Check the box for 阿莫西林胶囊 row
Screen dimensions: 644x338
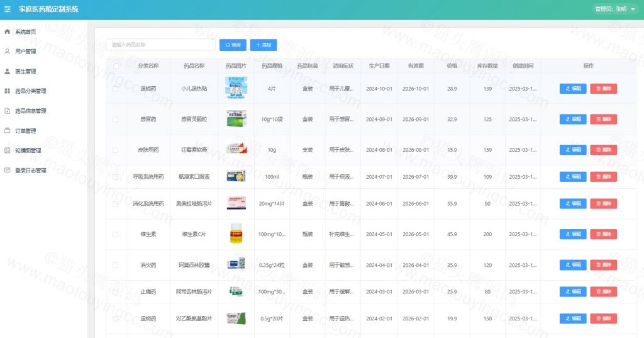116,265
